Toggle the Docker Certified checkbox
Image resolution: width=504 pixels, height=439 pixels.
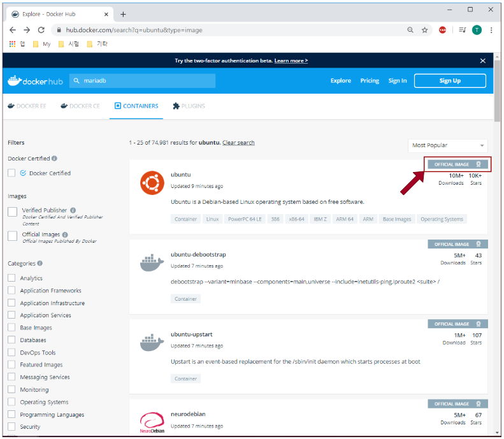(11, 173)
